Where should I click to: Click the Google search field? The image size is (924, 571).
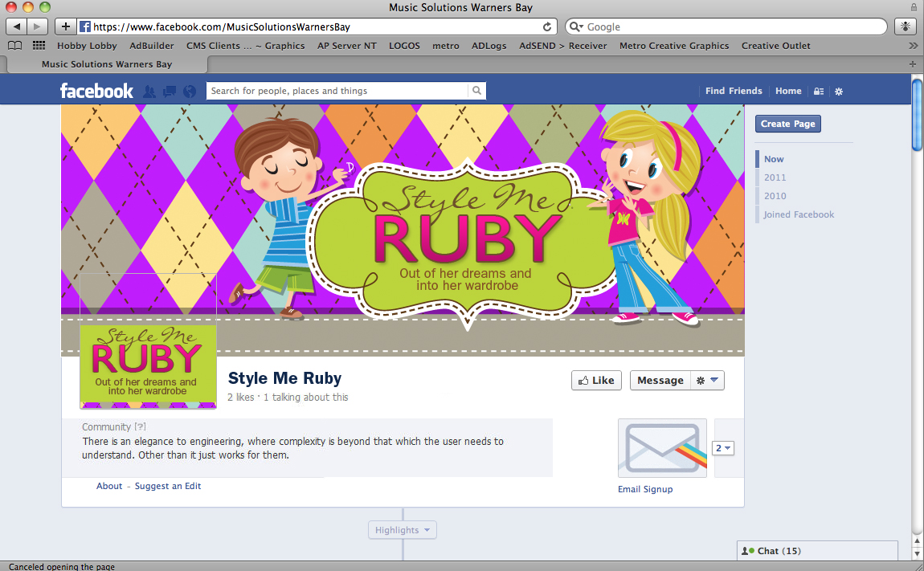click(x=726, y=27)
